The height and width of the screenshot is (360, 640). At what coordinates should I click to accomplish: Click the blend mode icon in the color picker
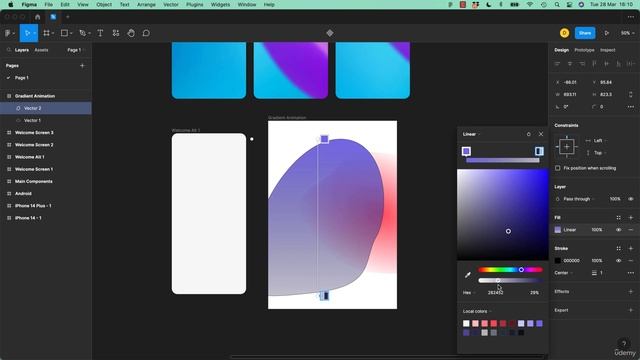click(529, 134)
